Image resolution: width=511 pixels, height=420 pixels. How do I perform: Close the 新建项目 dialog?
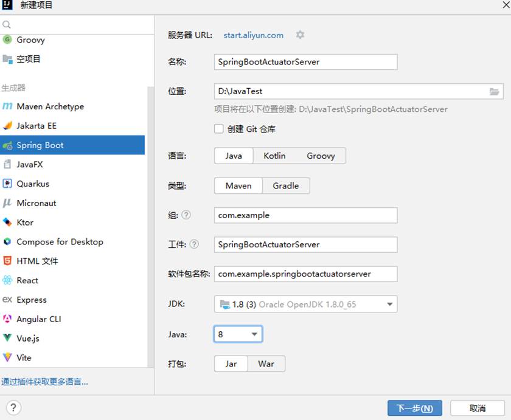tap(506, 5)
